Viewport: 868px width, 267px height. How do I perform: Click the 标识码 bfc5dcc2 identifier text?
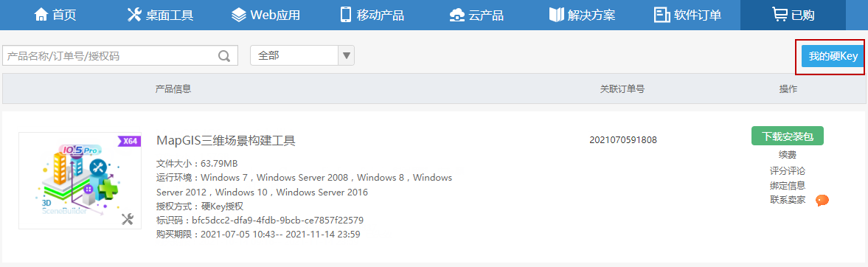pyautogui.click(x=260, y=221)
